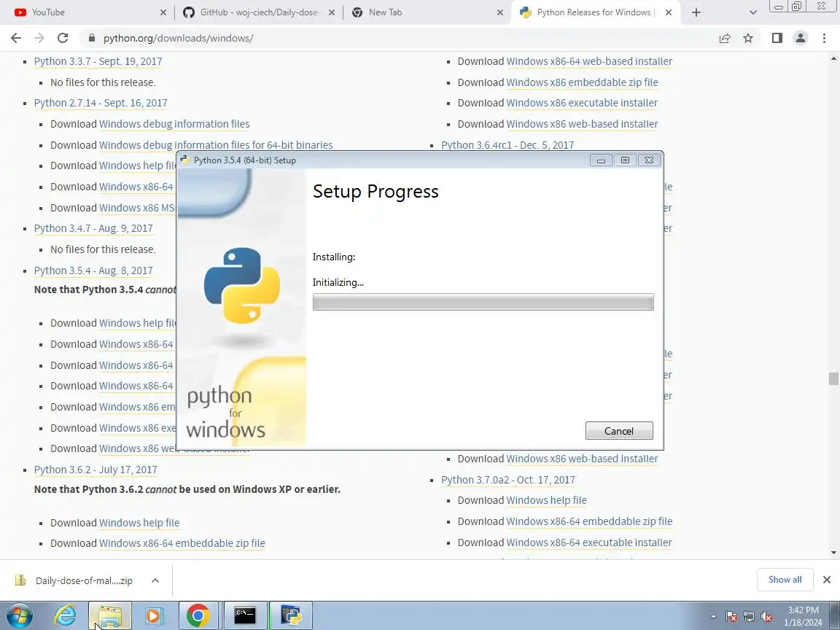The height and width of the screenshot is (630, 840).
Task: Open the Chrome three-dot menu
Action: pyautogui.click(x=824, y=38)
